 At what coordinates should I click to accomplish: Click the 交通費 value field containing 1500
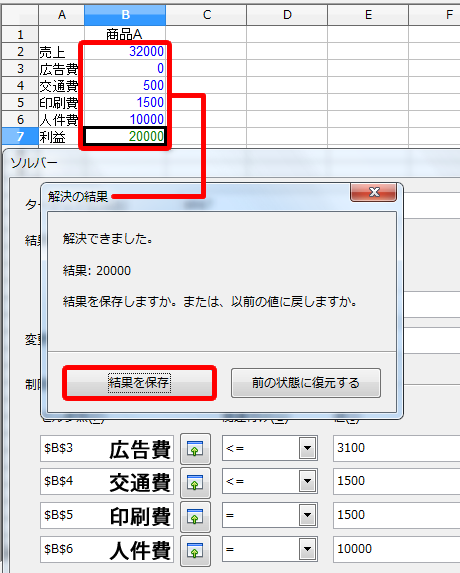[x=396, y=481]
